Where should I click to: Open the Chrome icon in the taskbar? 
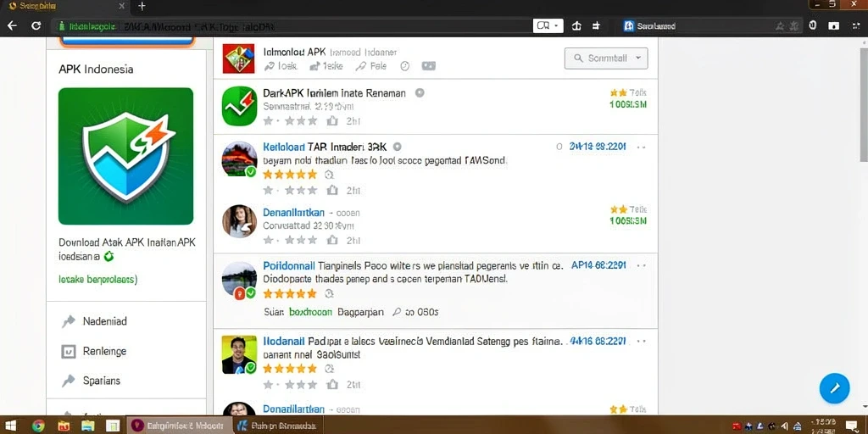pos(38,426)
